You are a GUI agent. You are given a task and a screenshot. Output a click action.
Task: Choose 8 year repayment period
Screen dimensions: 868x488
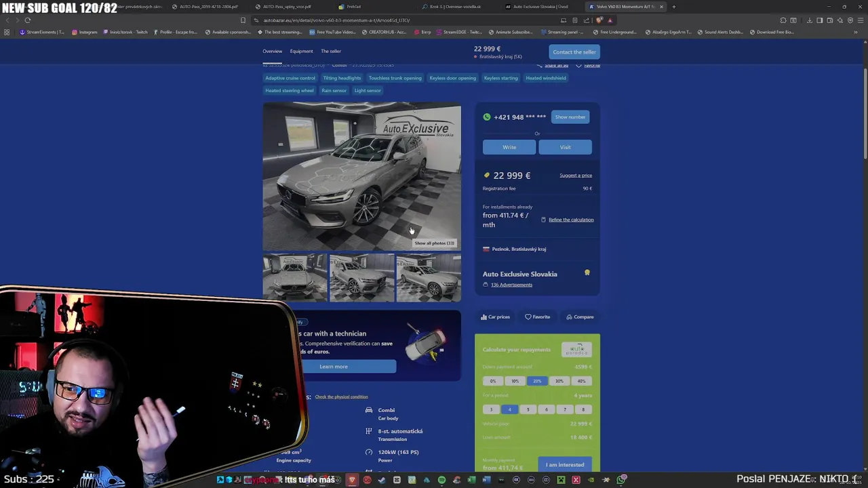[x=583, y=409]
